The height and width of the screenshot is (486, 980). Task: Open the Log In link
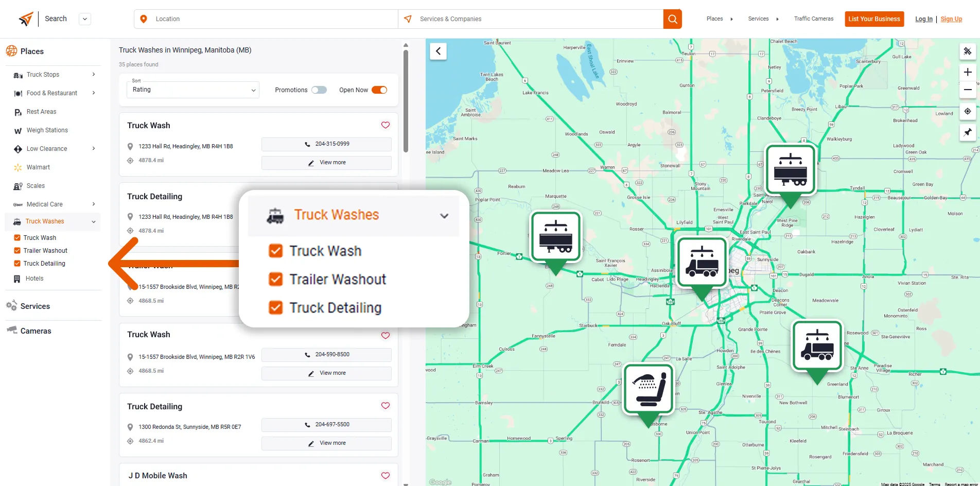click(923, 19)
